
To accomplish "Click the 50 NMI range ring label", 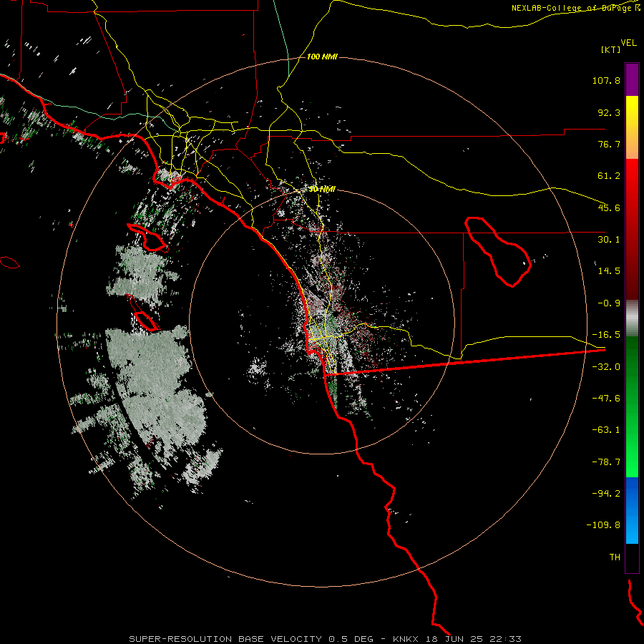I will coord(322,190).
